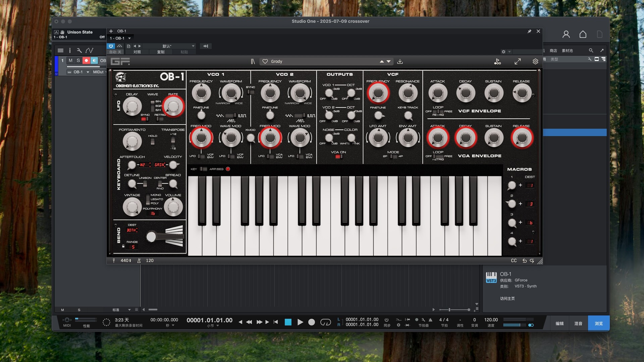The height and width of the screenshot is (362, 644).
Task: Stop playback with the blue stop button
Action: 288,322
